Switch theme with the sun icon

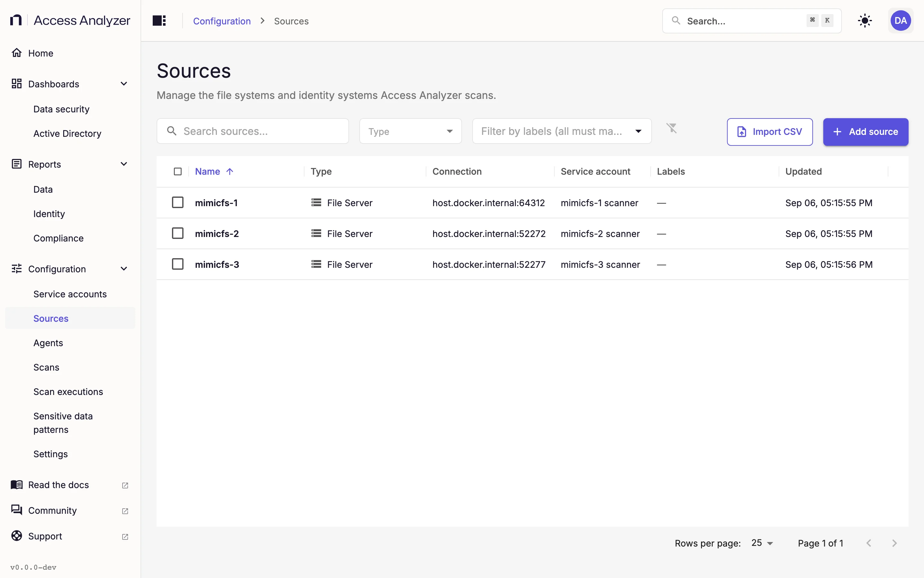(x=864, y=21)
